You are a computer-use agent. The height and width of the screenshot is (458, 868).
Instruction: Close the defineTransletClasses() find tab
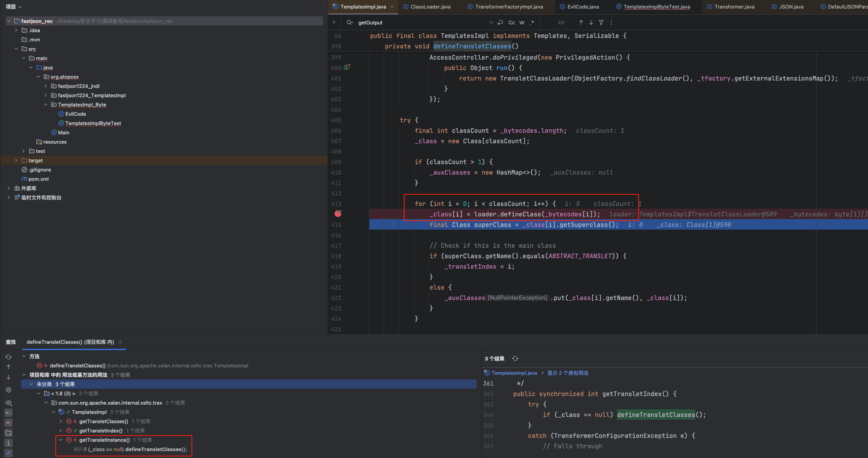(x=120, y=342)
